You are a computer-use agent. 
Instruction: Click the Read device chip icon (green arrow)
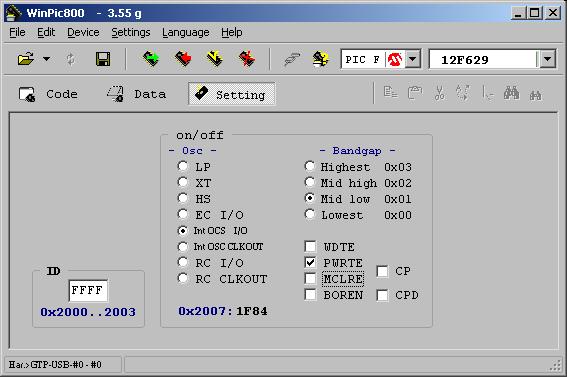click(x=151, y=59)
